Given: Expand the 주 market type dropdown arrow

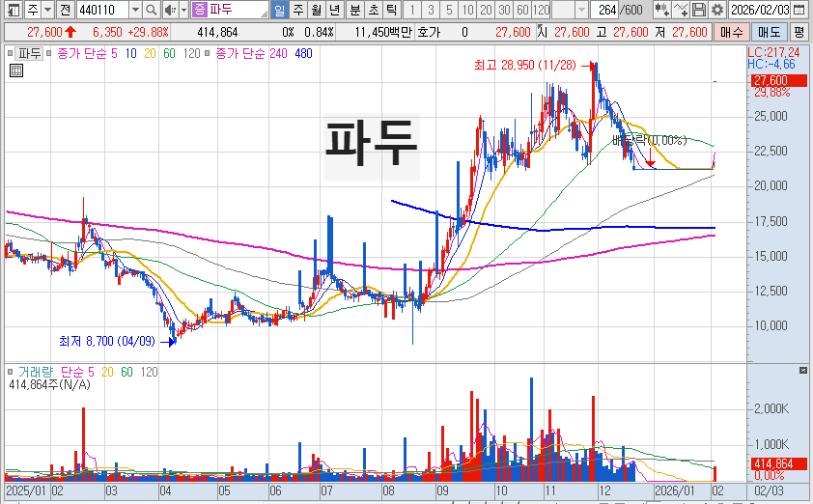Looking at the screenshot, I should click(x=47, y=10).
